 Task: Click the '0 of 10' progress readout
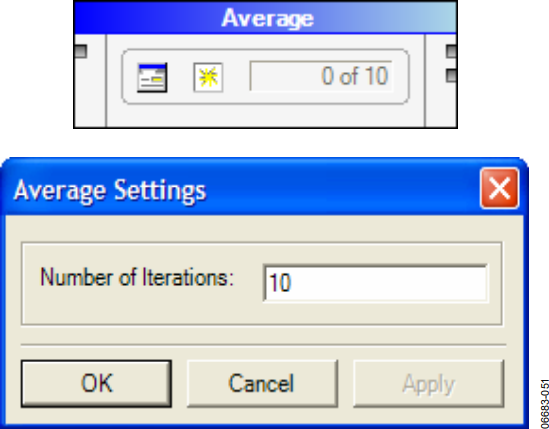click(321, 76)
